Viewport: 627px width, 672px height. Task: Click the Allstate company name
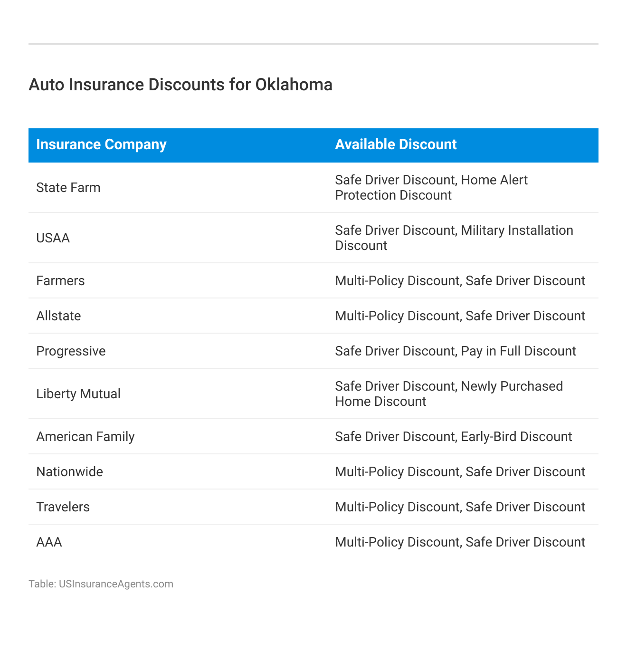coord(58,316)
